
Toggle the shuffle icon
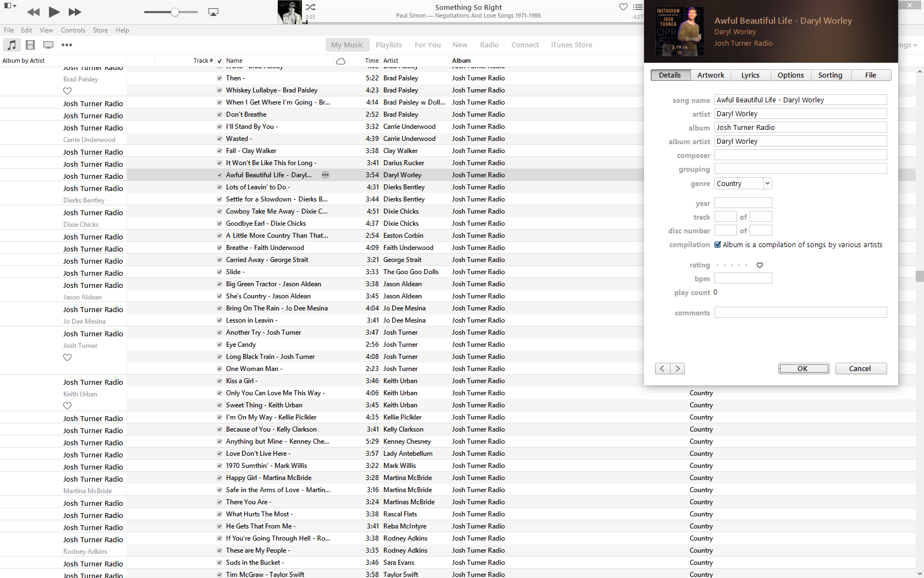pos(311,7)
